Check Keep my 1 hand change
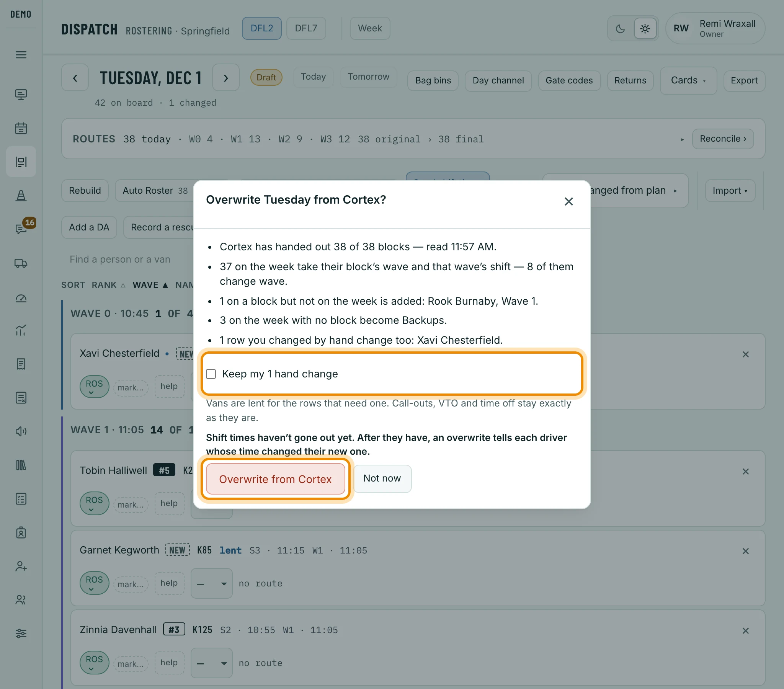 (x=211, y=374)
